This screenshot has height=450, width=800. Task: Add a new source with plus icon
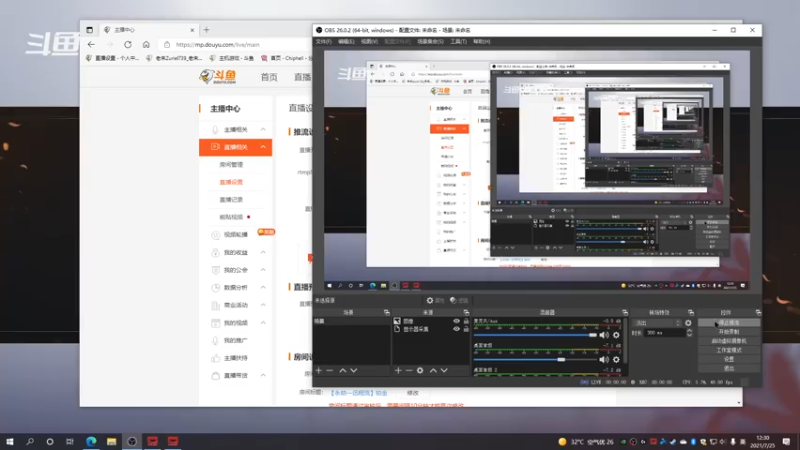[x=398, y=370]
